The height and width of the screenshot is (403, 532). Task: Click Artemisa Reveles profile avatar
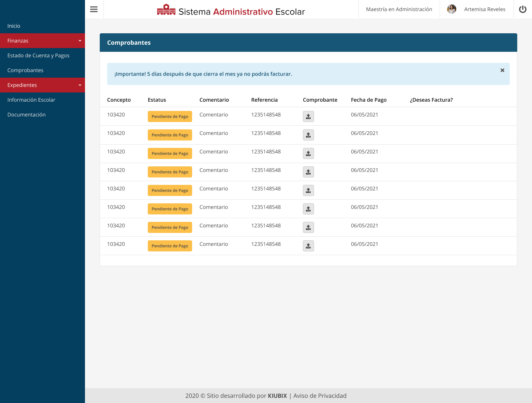451,9
